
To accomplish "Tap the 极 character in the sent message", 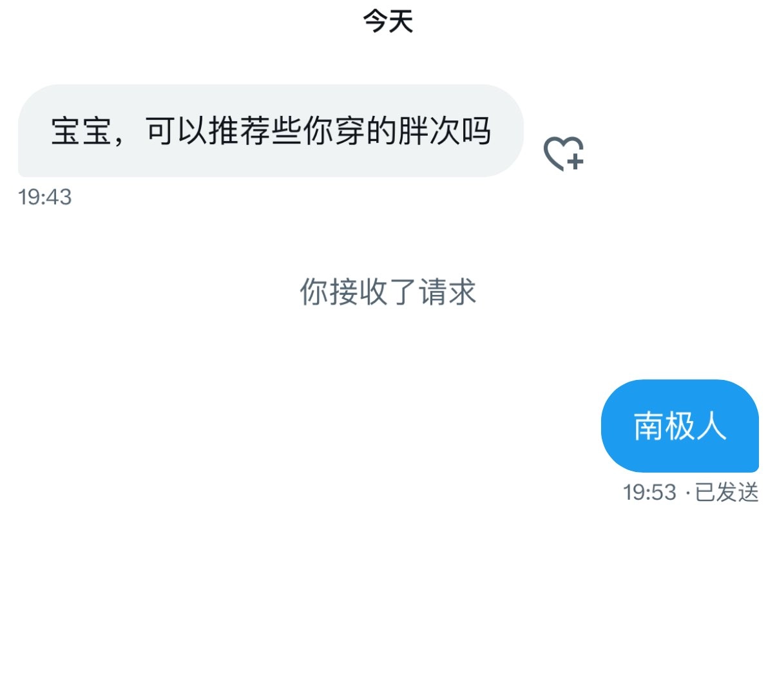I will tap(680, 426).
